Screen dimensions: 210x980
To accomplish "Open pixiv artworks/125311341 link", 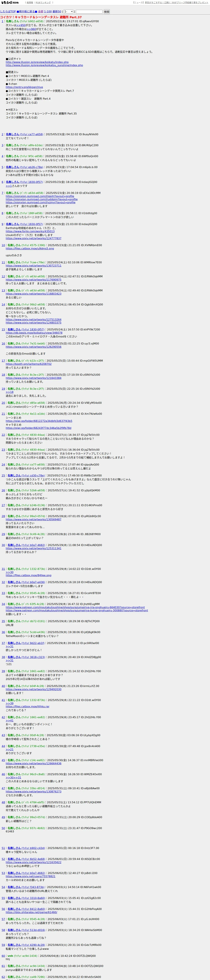I will pos(34,549).
